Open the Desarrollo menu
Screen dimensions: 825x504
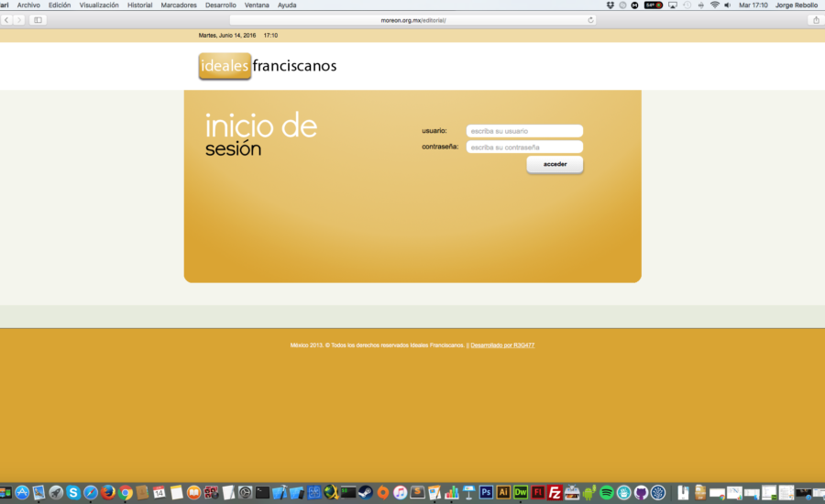pyautogui.click(x=220, y=5)
